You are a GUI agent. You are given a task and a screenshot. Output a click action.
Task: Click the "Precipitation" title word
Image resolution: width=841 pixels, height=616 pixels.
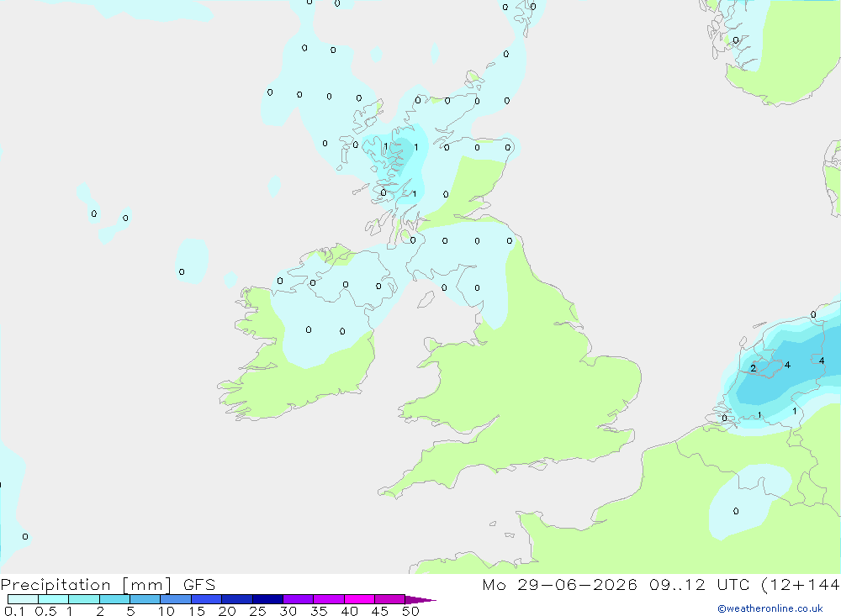pyautogui.click(x=56, y=585)
